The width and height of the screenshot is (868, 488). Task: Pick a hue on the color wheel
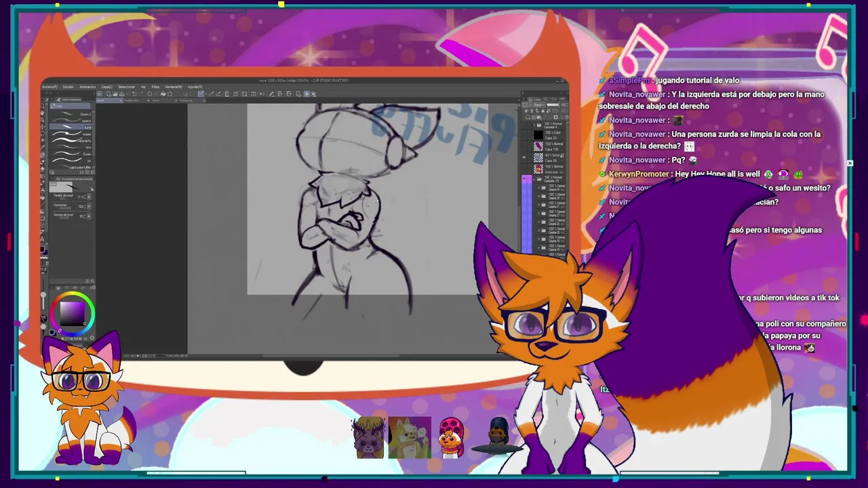pos(73,312)
